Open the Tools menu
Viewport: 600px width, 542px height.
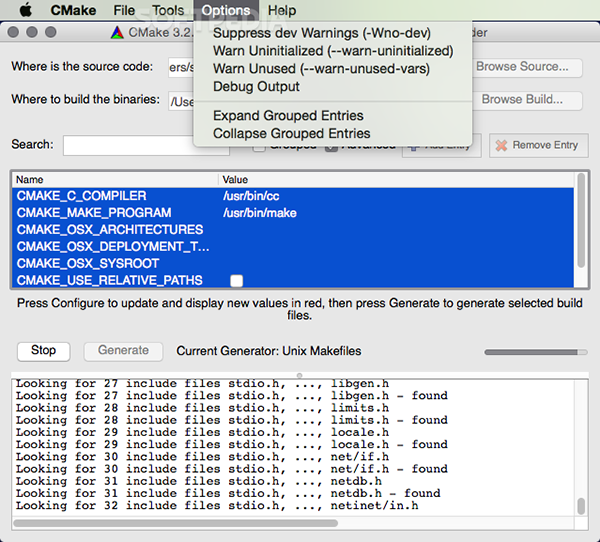168,10
